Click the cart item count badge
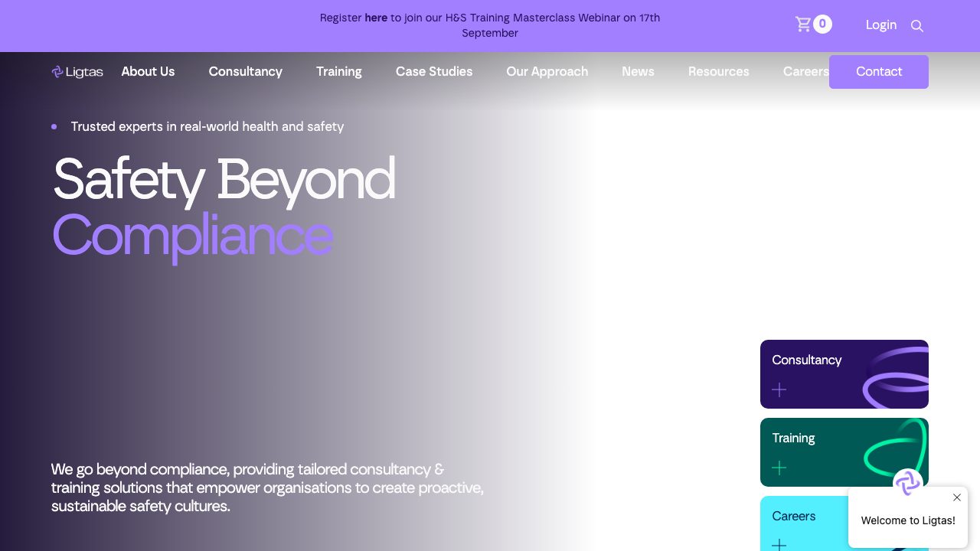The height and width of the screenshot is (551, 980). [822, 24]
